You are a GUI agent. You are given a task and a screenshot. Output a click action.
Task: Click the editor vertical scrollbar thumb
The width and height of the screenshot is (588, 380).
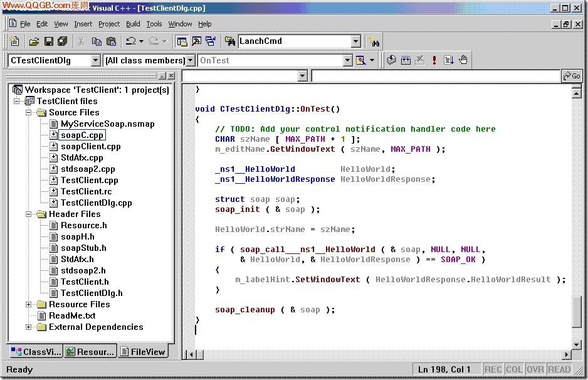pos(577,312)
